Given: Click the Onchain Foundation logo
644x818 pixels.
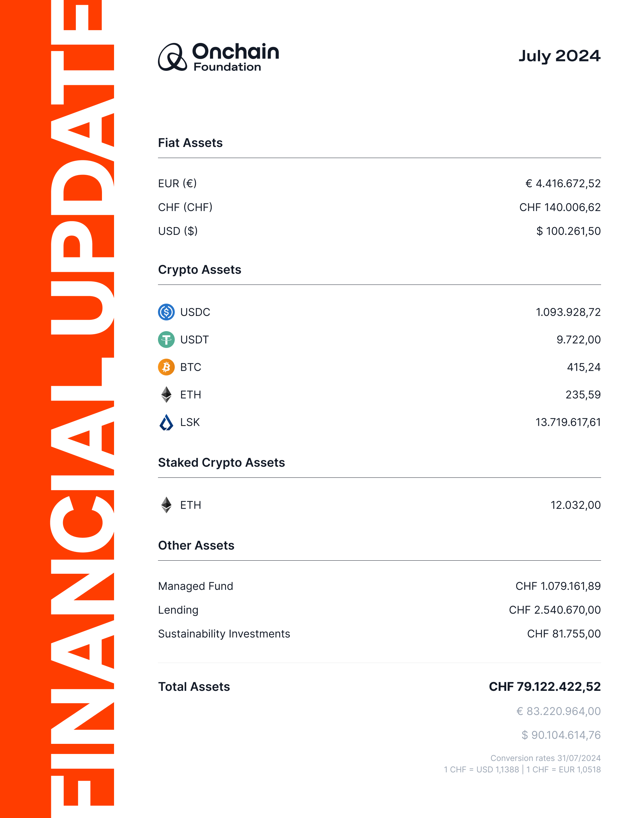Looking at the screenshot, I should pyautogui.click(x=218, y=57).
